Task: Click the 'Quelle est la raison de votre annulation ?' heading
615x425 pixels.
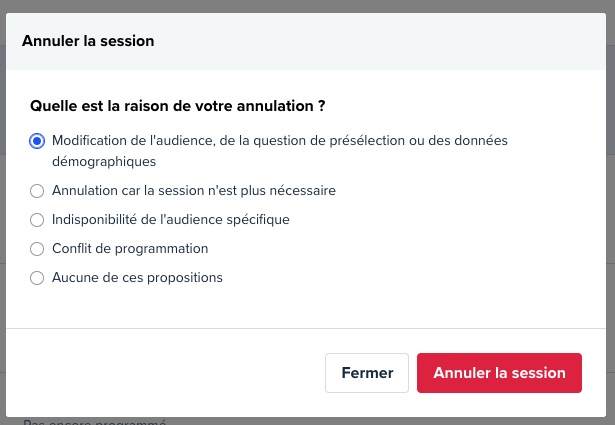Action: [178, 106]
